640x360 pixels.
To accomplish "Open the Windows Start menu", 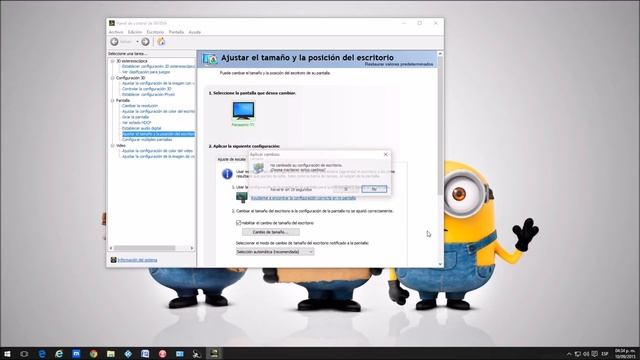I will pos(7,353).
